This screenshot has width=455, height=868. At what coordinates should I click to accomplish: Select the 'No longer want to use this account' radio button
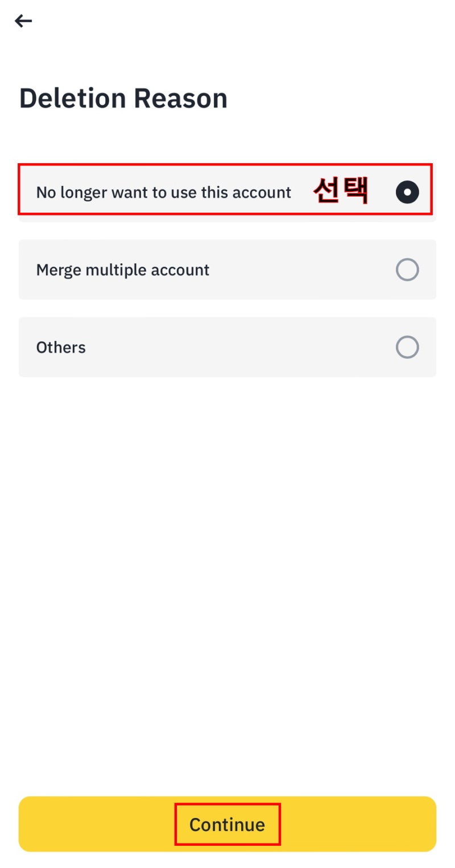407,193
